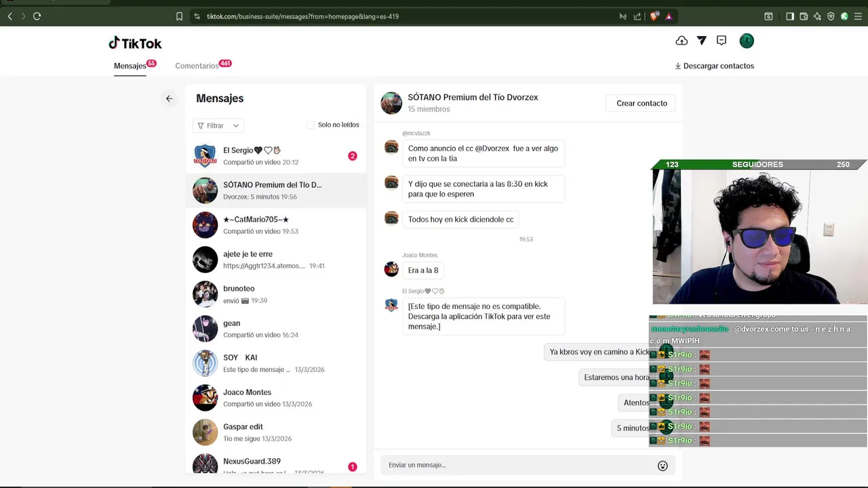Open the paper-plane messages icon in header
This screenshot has height=488, width=868.
pos(702,41)
